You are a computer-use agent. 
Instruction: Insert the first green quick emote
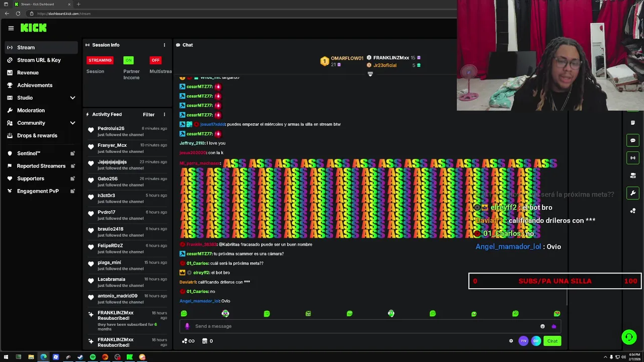184,313
